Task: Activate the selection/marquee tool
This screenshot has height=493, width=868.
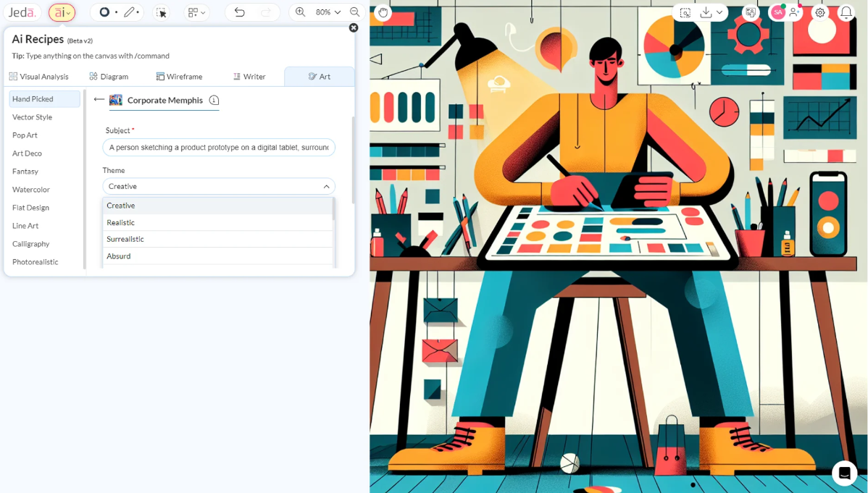Action: pos(162,12)
